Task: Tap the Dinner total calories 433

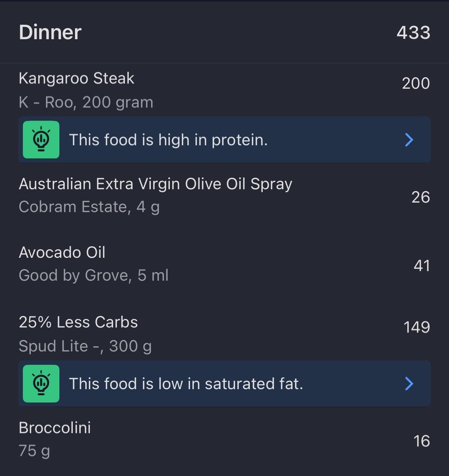Action: (413, 32)
